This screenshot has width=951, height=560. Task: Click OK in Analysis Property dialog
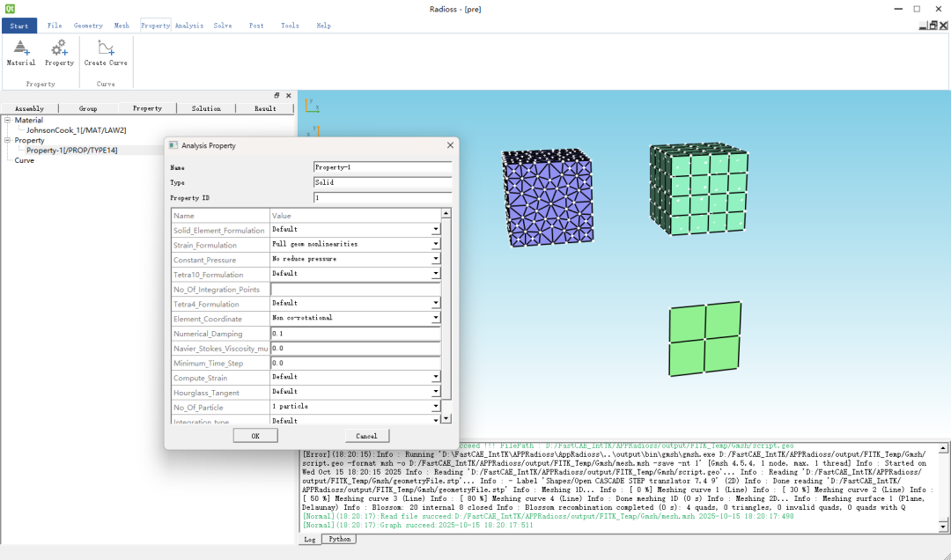pyautogui.click(x=255, y=436)
